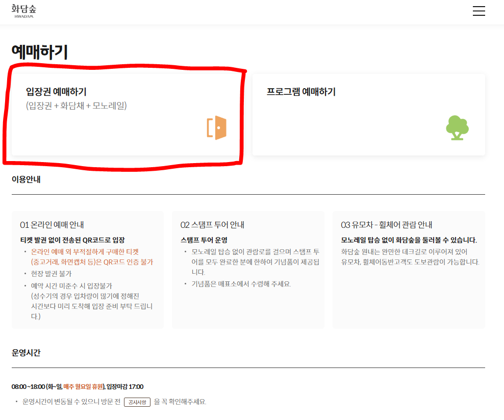Open the hamburger menu icon

point(478,11)
